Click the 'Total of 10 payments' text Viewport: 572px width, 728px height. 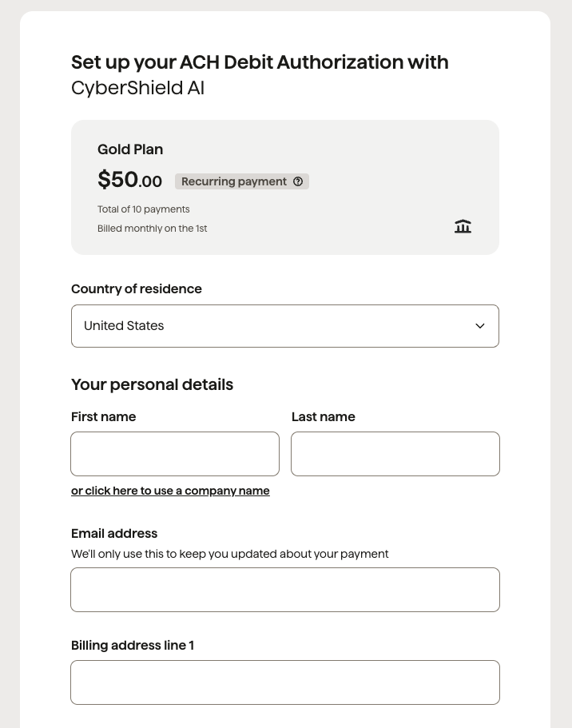coord(144,209)
